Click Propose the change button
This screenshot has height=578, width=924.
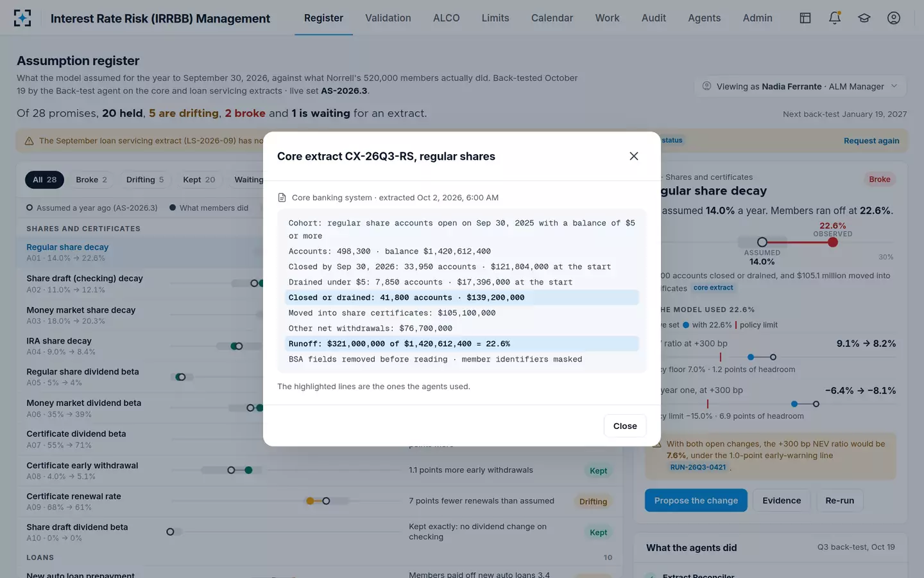point(696,500)
